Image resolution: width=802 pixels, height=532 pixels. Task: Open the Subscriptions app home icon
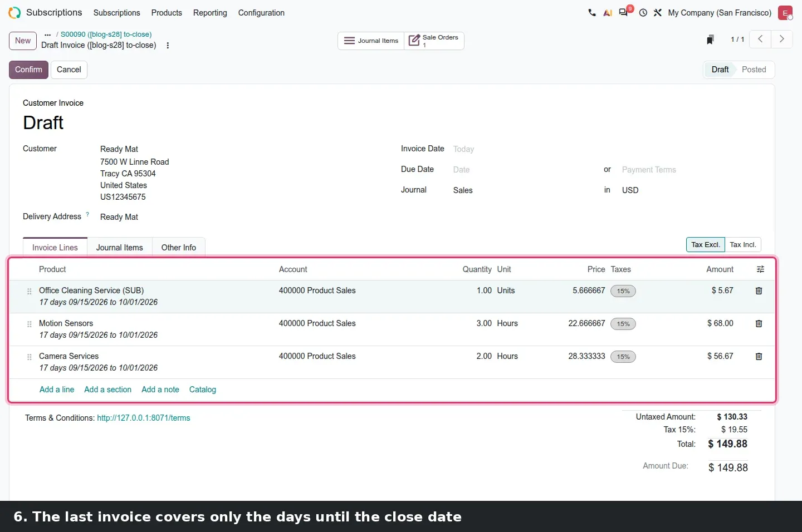(x=14, y=12)
